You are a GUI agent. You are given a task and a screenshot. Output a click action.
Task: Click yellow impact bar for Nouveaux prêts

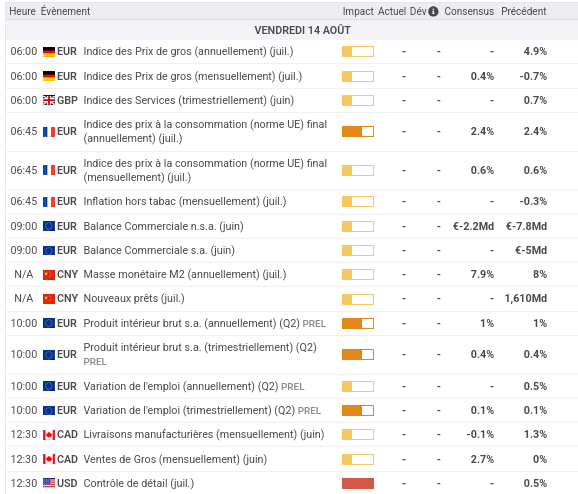358,299
